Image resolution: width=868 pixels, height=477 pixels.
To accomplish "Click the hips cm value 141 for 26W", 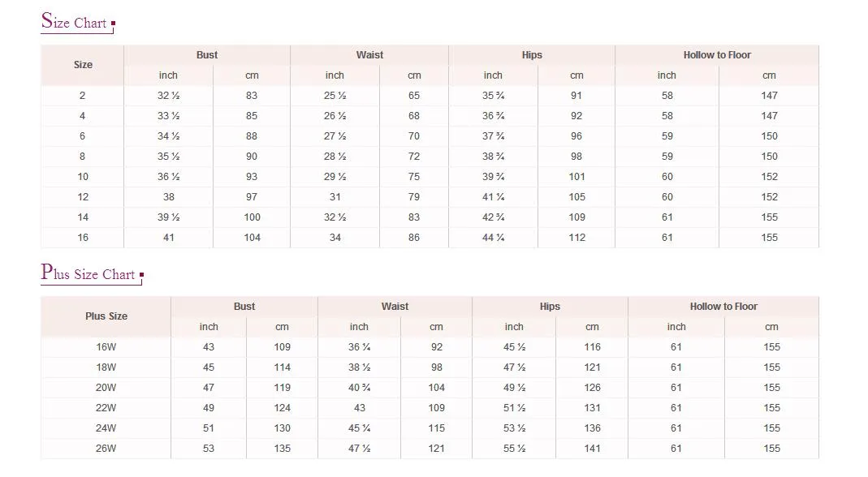I will [592, 449].
